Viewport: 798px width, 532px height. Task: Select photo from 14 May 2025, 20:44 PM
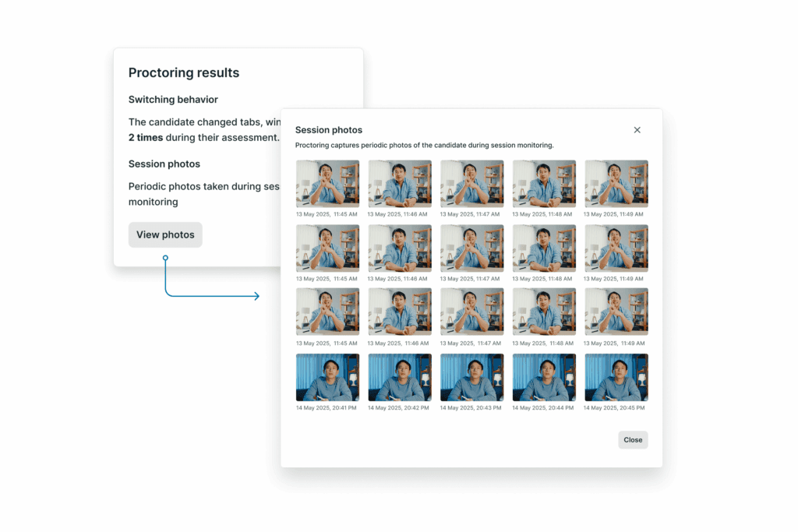pyautogui.click(x=545, y=377)
